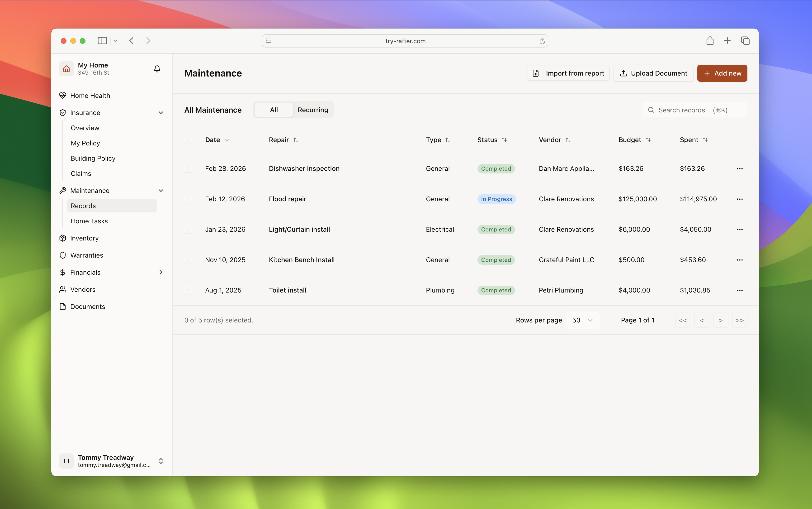The width and height of the screenshot is (812, 509).
Task: Click the Search records input field
Action: click(x=695, y=110)
